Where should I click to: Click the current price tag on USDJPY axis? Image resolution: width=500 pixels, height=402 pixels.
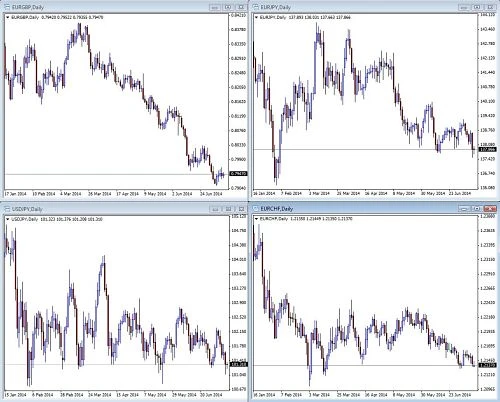[239, 364]
